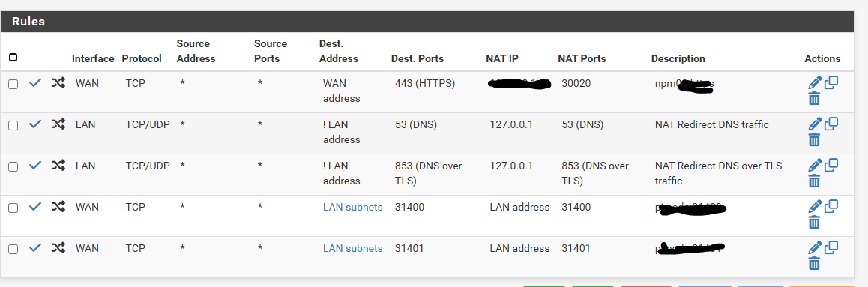The height and width of the screenshot is (287, 868).
Task: Copy the DNS over TLS redirect rule
Action: (831, 165)
